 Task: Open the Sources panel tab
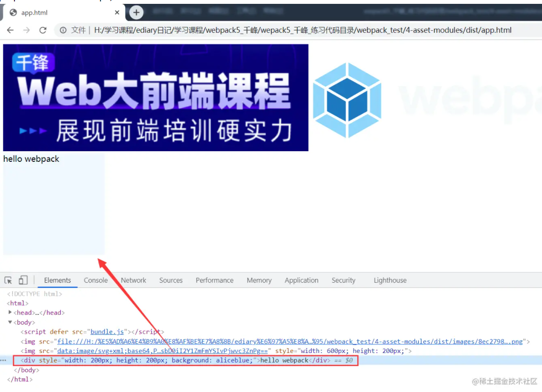pyautogui.click(x=171, y=280)
